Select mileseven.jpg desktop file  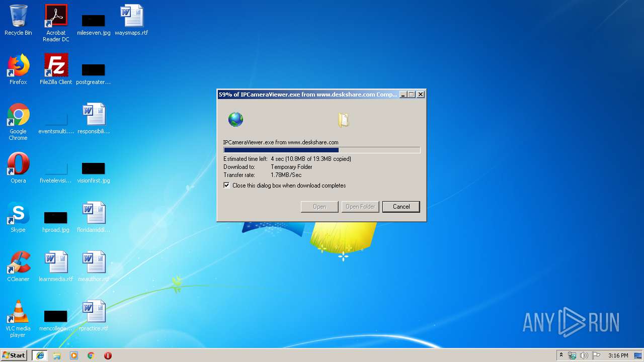94,24
